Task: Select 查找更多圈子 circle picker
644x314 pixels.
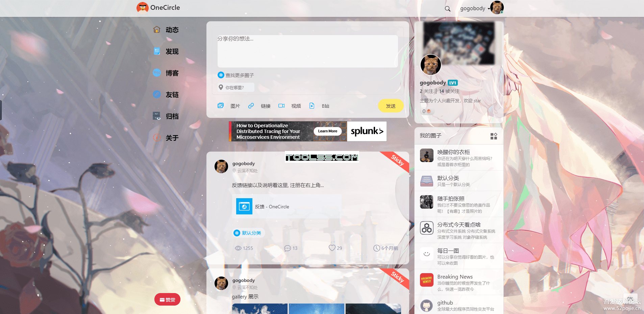Action: [x=236, y=75]
